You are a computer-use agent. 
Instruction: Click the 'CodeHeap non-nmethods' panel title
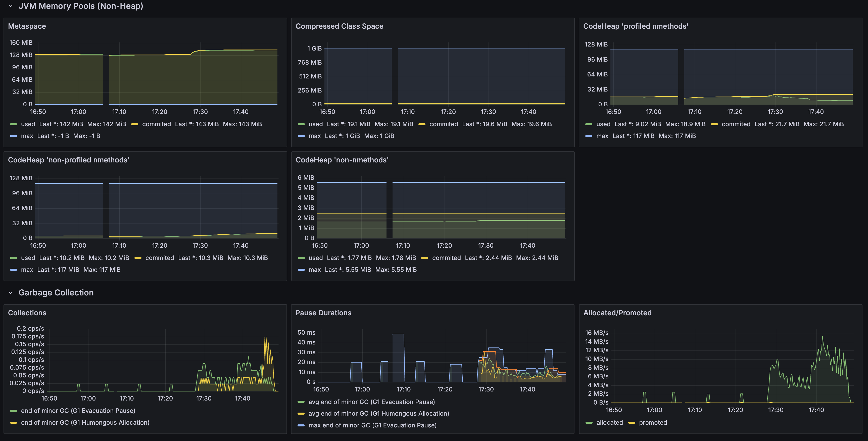(342, 160)
